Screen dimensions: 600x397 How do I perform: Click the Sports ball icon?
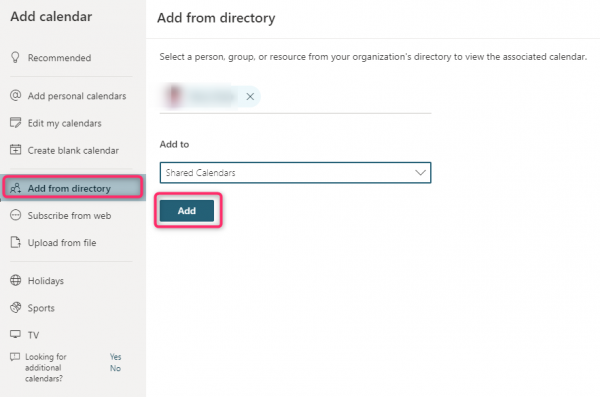[15, 307]
